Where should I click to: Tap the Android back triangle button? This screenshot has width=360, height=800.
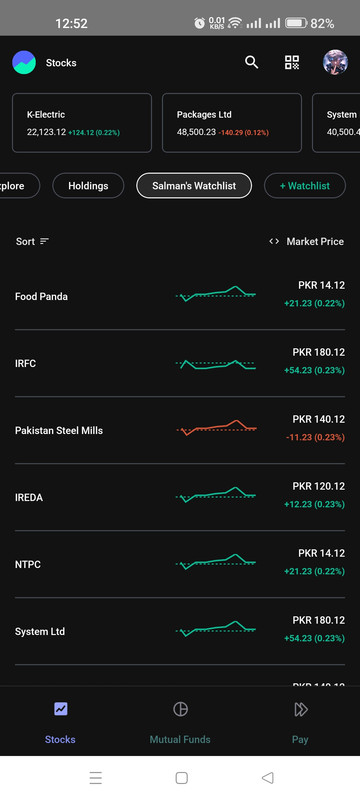[x=268, y=778]
